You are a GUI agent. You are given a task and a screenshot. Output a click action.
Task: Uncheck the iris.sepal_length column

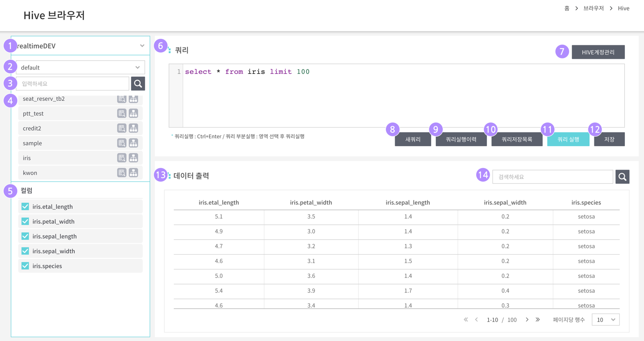(25, 236)
